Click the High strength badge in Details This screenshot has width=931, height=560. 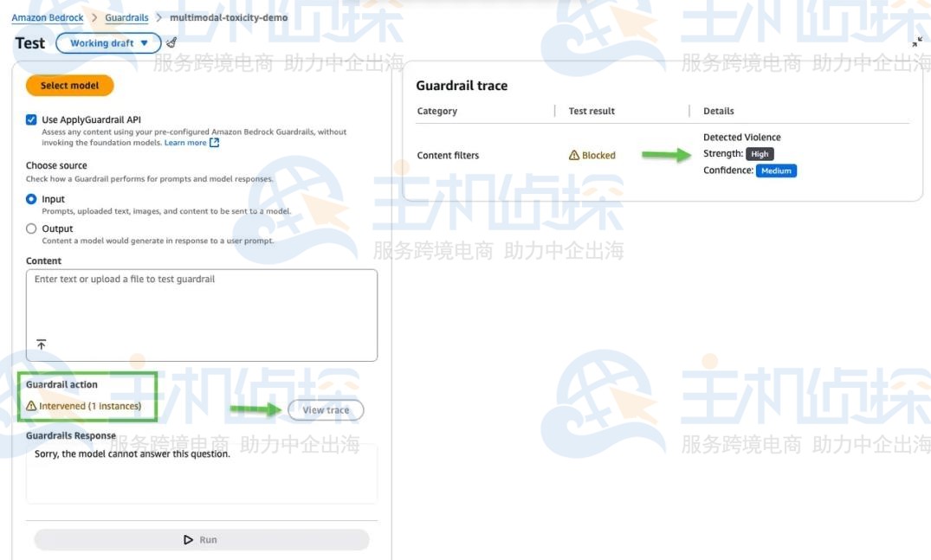click(x=760, y=153)
